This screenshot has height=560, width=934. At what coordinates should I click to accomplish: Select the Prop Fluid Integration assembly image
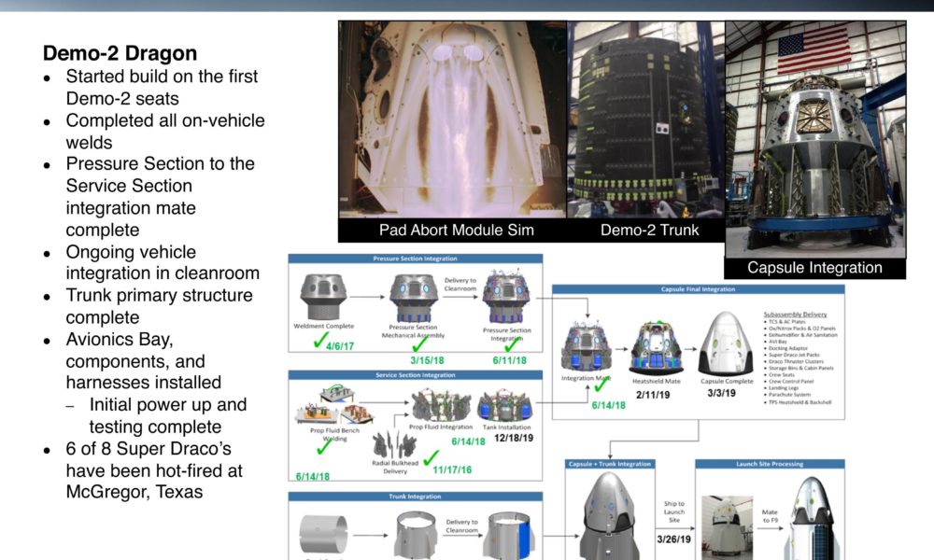(441, 406)
